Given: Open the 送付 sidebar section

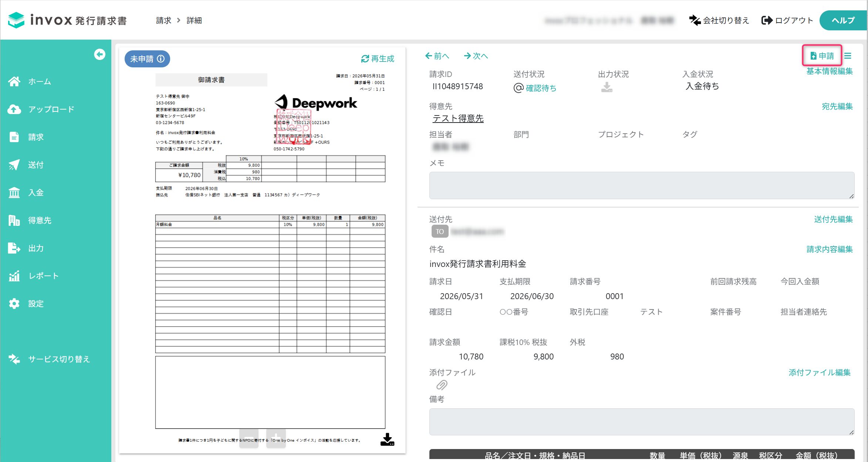Looking at the screenshot, I should coord(26,165).
